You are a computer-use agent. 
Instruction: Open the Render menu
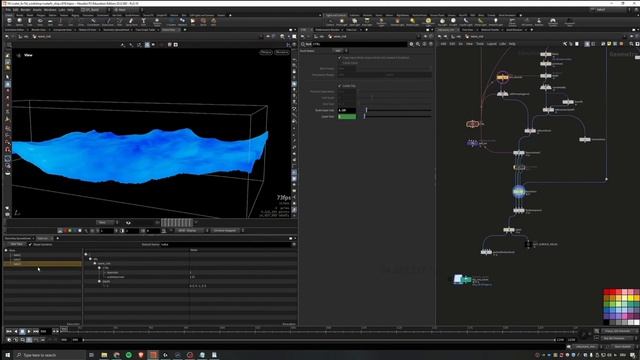[x=25, y=10]
